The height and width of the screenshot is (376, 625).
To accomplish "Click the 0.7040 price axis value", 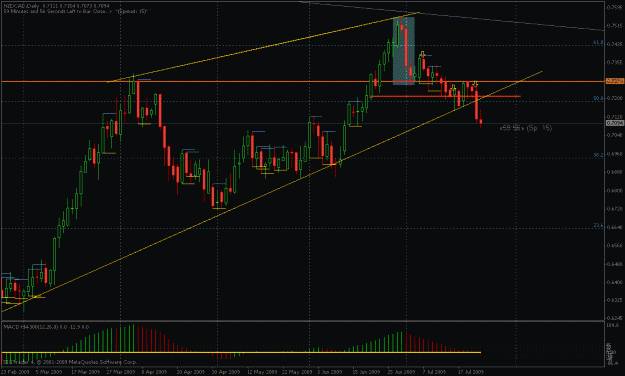I will tap(615, 135).
